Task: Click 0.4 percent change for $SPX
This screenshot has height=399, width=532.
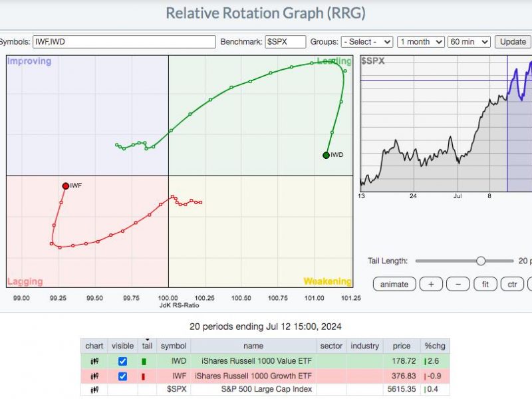Action: pyautogui.click(x=433, y=389)
